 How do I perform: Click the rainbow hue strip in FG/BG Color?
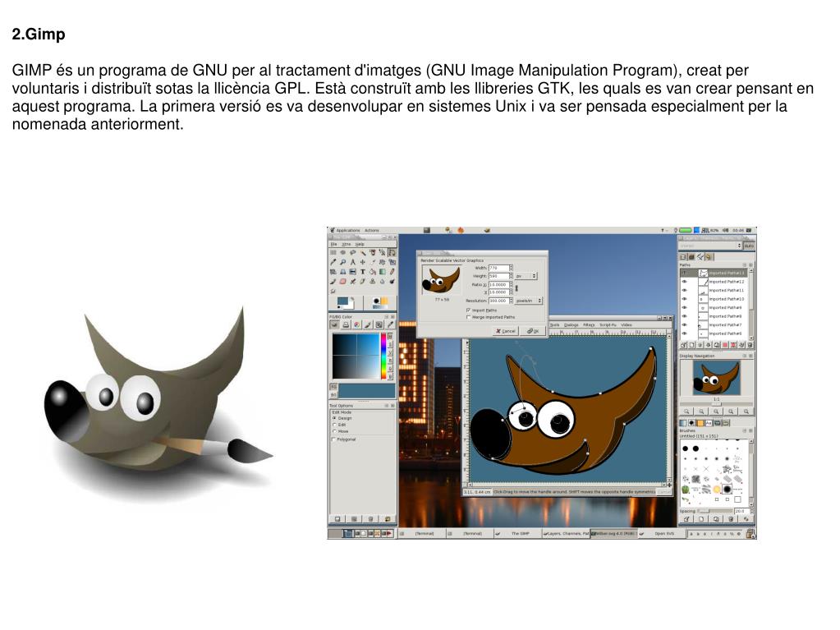[x=383, y=356]
